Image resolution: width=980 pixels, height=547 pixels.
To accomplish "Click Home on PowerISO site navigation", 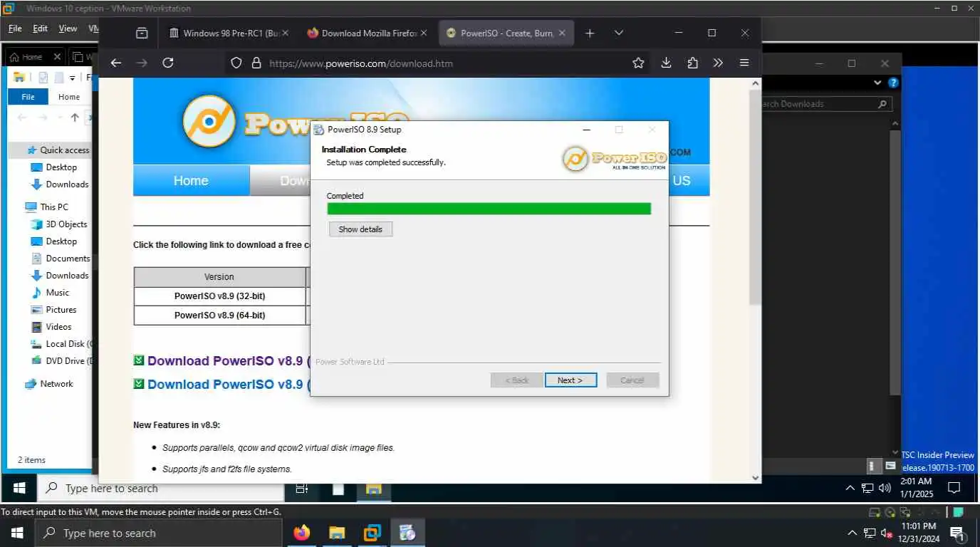I will pos(191,180).
